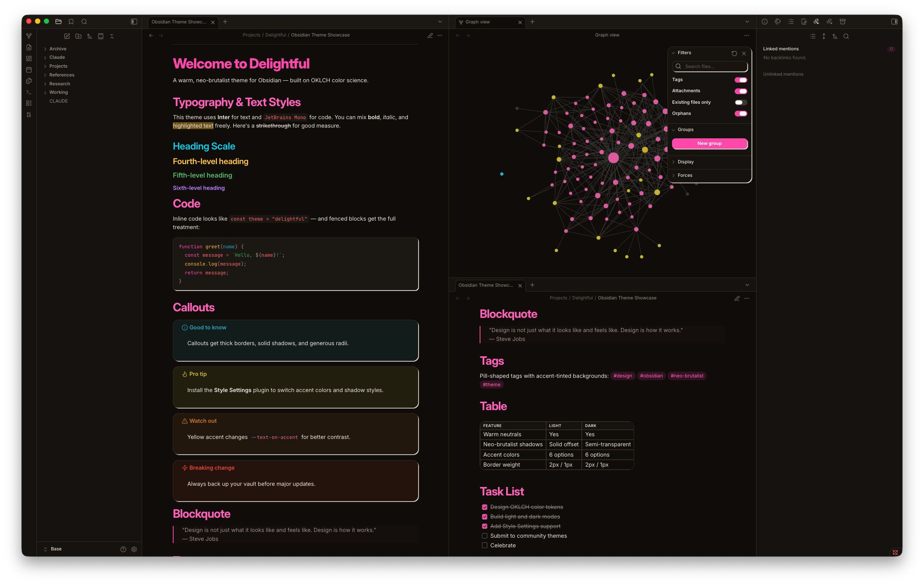
Task: Add new tab next to Graph view tab
Action: [532, 22]
